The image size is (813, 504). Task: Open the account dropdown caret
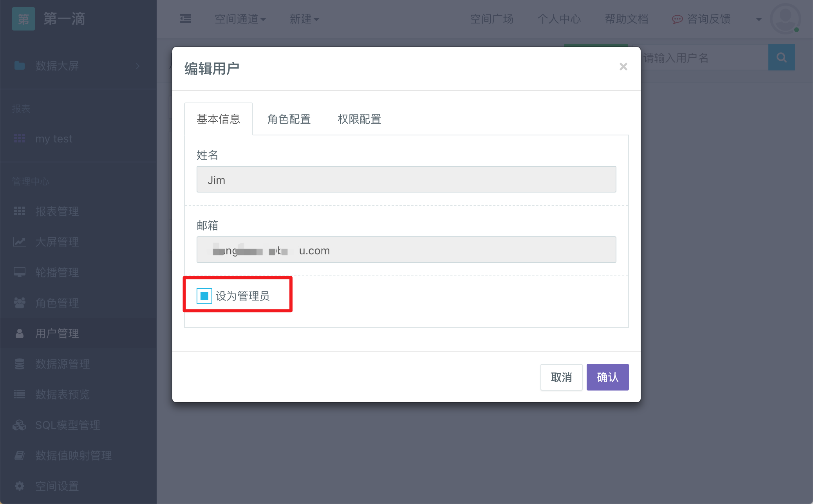(759, 19)
